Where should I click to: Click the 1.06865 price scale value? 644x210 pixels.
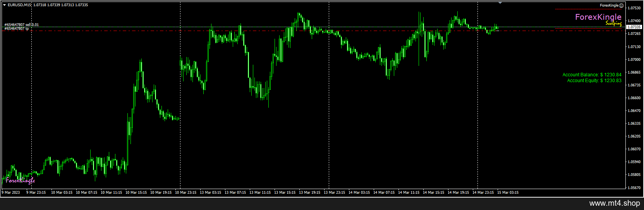point(634,72)
